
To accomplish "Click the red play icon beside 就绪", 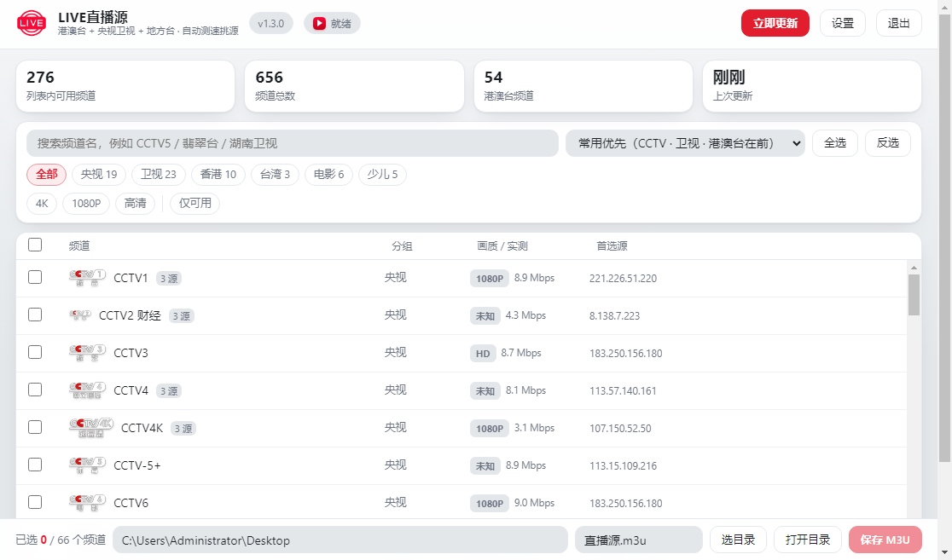I will coord(319,24).
